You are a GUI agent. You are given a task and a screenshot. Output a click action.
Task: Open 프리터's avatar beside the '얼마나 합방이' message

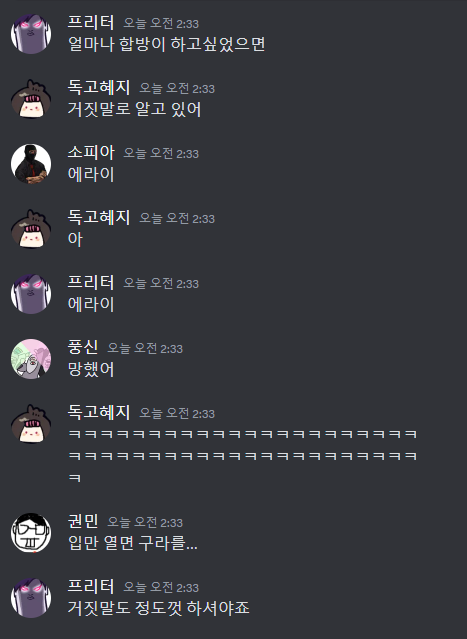[x=31, y=33]
